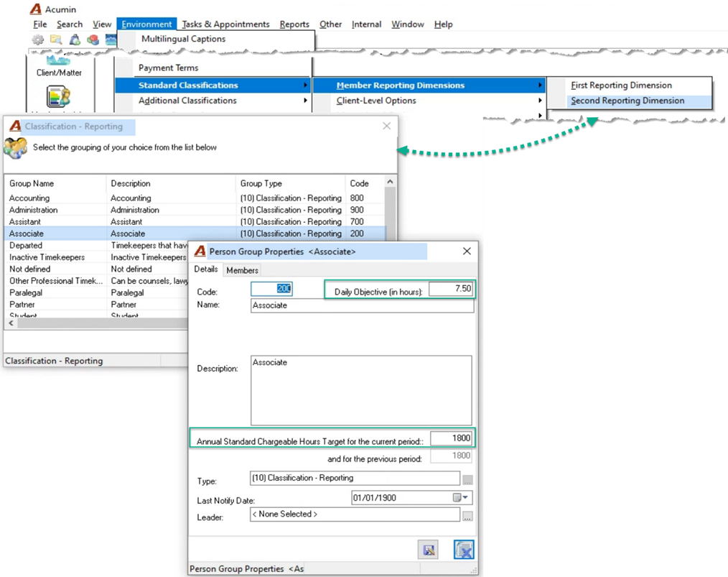Close the Person Group Properties dialog
Image resolution: width=728 pixels, height=577 pixels.
(467, 251)
